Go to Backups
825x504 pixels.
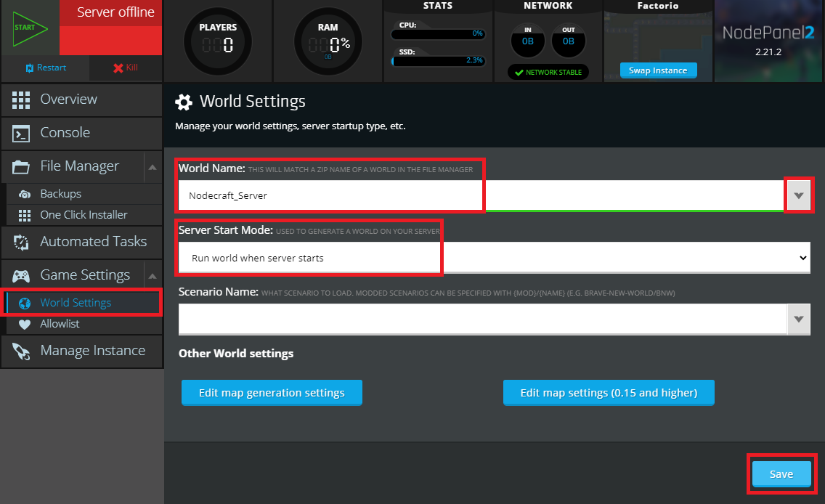[x=84, y=194]
